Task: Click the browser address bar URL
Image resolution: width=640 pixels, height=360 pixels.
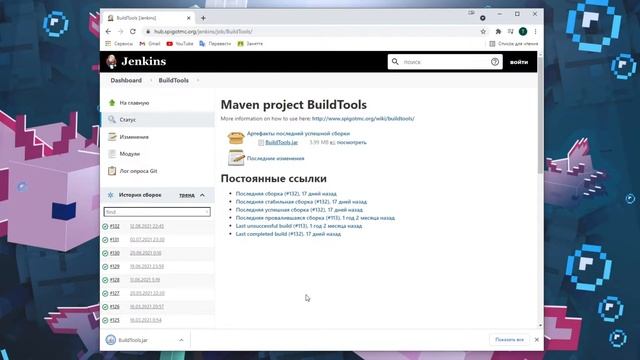Action: pyautogui.click(x=203, y=31)
